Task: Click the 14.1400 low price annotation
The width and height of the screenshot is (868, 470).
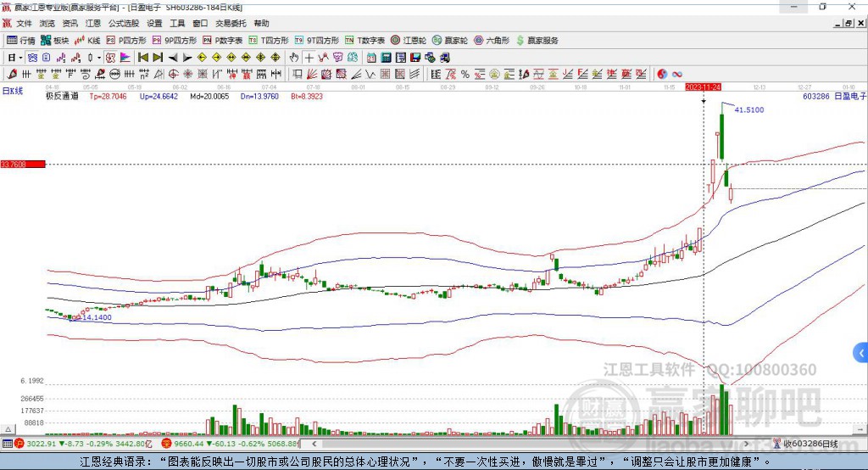Action: click(97, 317)
